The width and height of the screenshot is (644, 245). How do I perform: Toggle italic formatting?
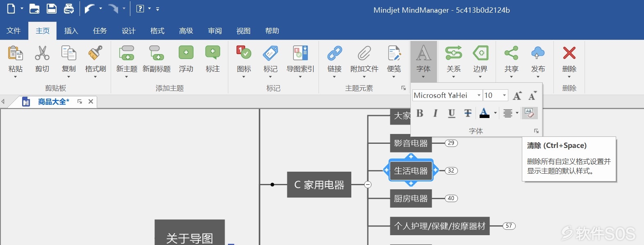pyautogui.click(x=435, y=113)
